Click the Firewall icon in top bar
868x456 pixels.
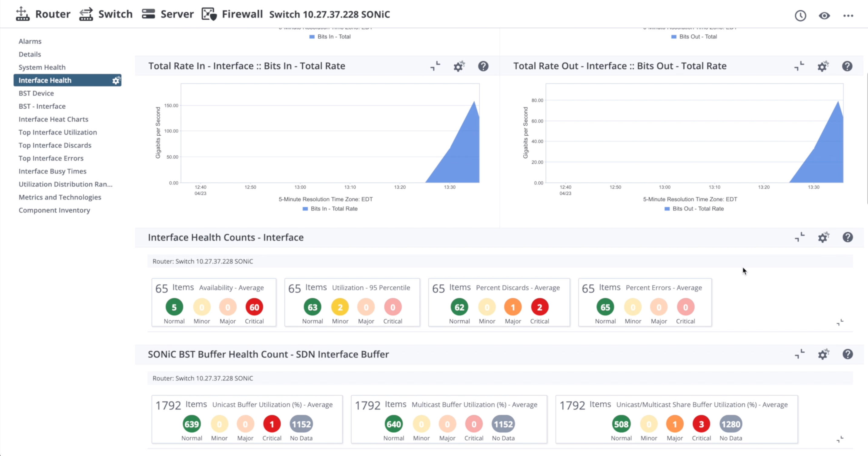tap(209, 14)
